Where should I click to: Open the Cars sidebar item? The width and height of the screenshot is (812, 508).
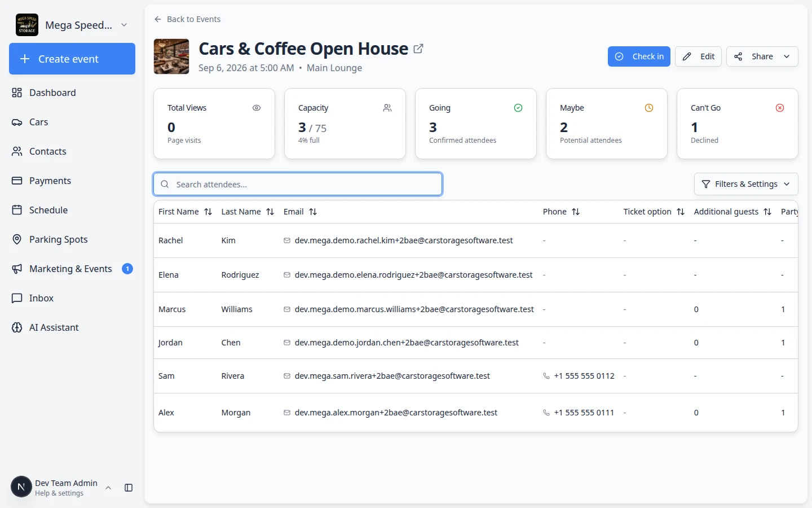click(x=72, y=122)
